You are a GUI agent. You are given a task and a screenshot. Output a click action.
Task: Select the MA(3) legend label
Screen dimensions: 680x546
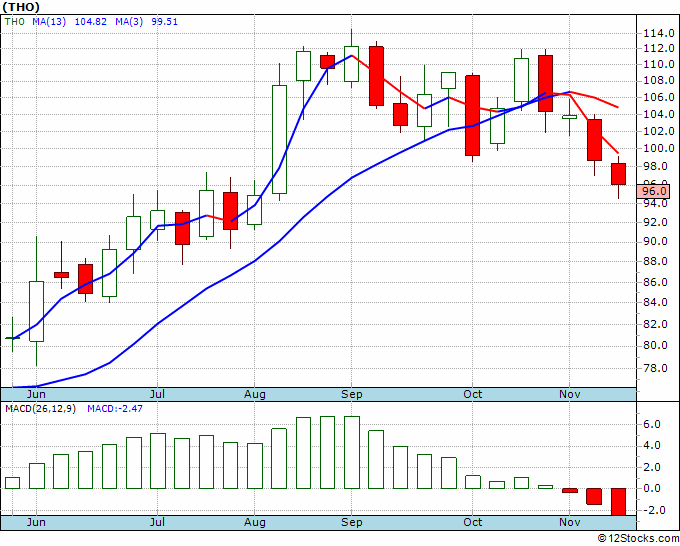coord(129,22)
